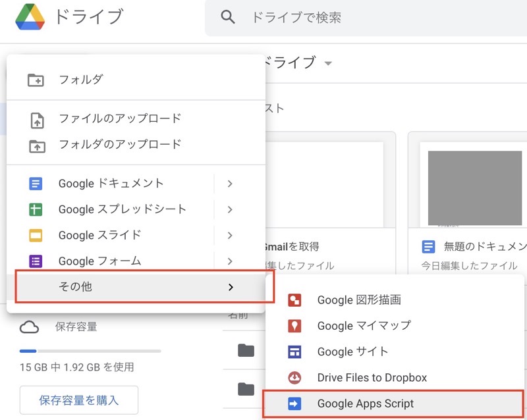Open the 保存容量 storage link
This screenshot has height=420, width=527.
point(76,327)
